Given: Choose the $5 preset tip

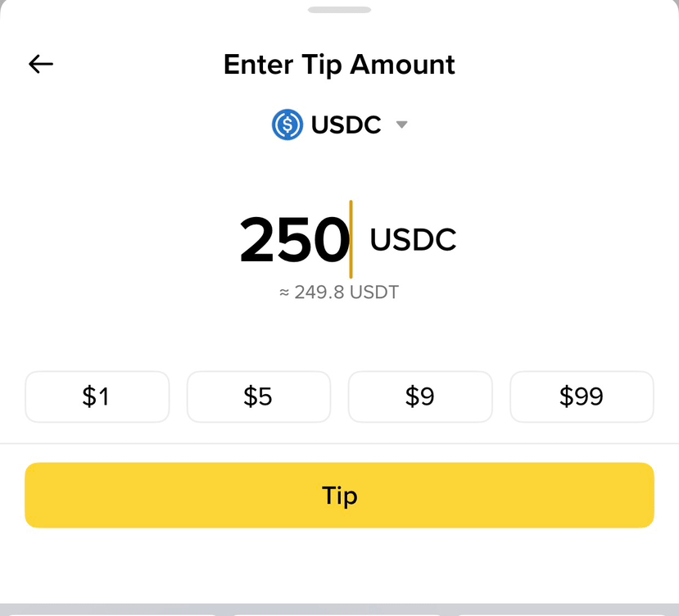Looking at the screenshot, I should [259, 396].
